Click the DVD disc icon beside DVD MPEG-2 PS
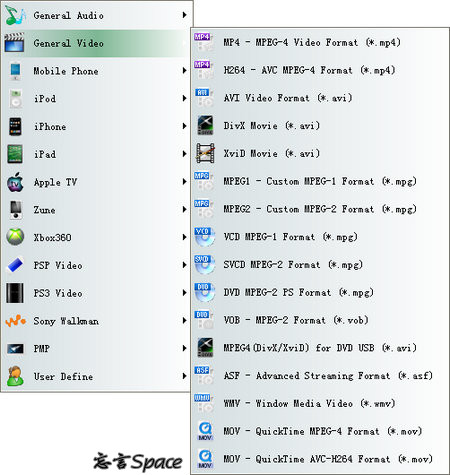450x475 pixels. point(204,292)
